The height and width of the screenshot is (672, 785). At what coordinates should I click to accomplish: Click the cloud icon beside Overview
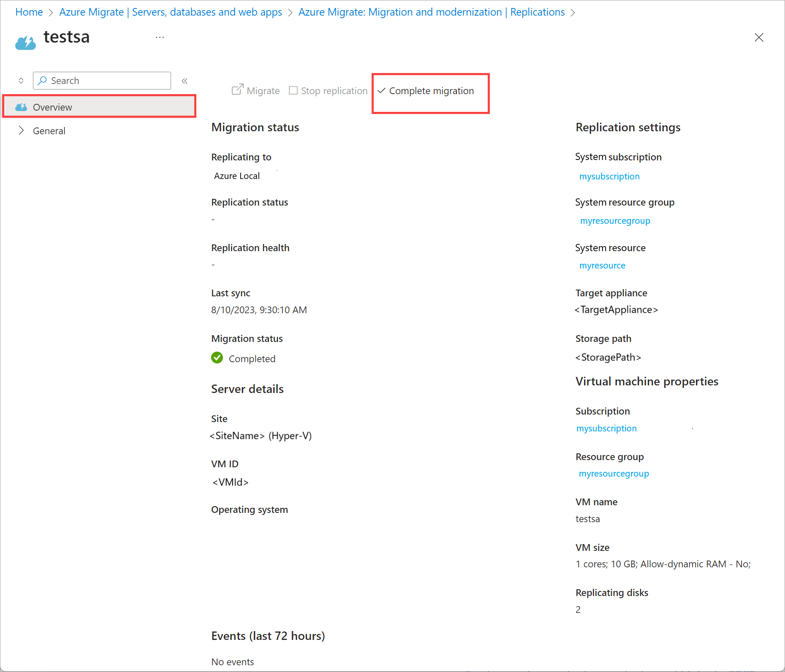coord(21,107)
